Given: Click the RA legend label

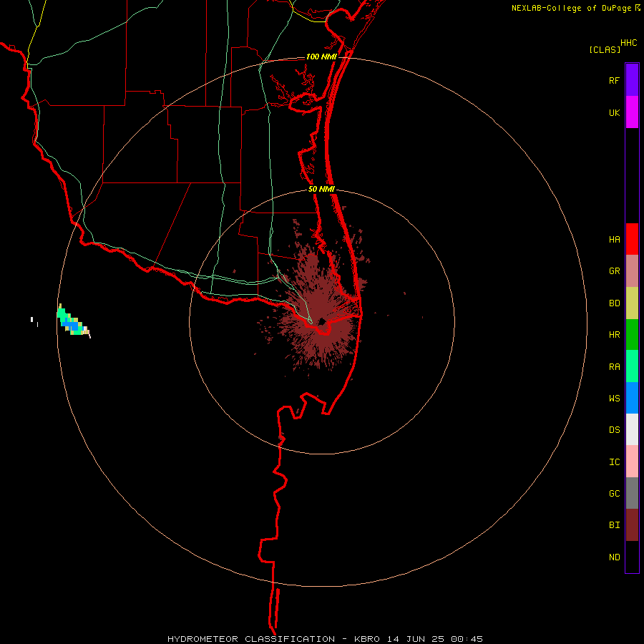Looking at the screenshot, I should [x=614, y=367].
